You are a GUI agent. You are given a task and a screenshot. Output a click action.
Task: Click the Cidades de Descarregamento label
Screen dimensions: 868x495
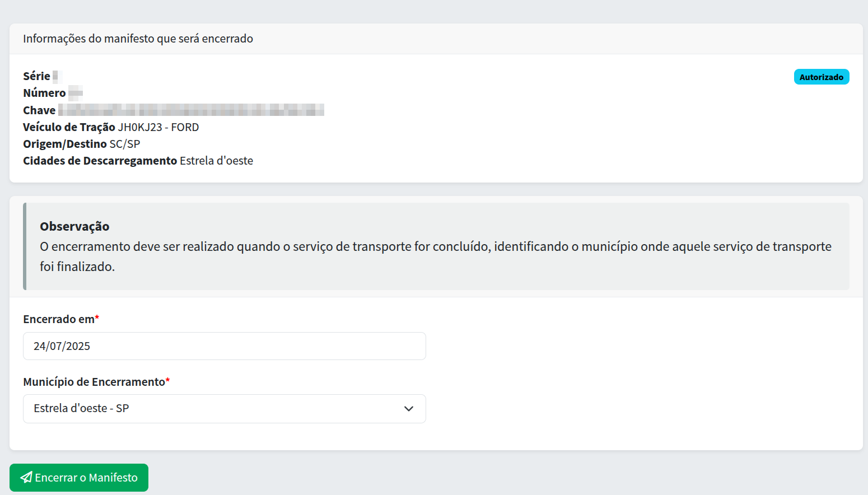100,161
